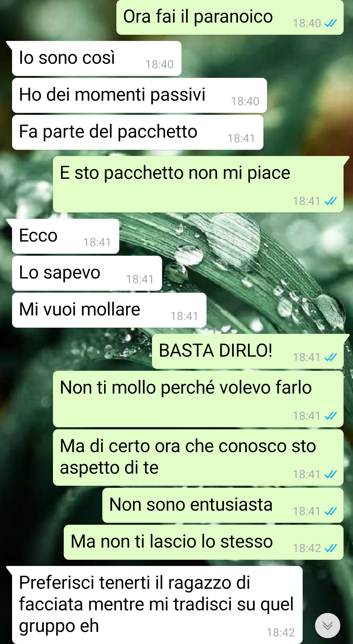Tap the blue read ticks on "Ora fai il paranoico"
The width and height of the screenshot is (353, 644).
330,23
